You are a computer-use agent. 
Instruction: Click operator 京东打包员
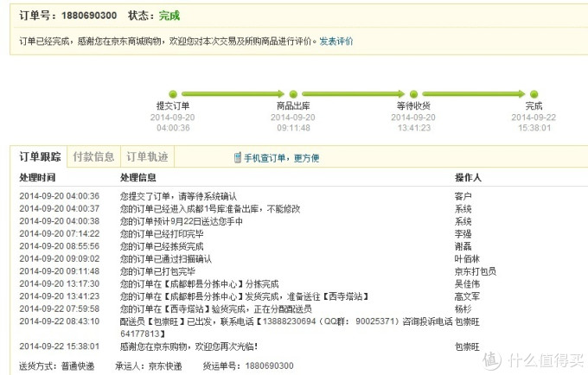coord(476,271)
